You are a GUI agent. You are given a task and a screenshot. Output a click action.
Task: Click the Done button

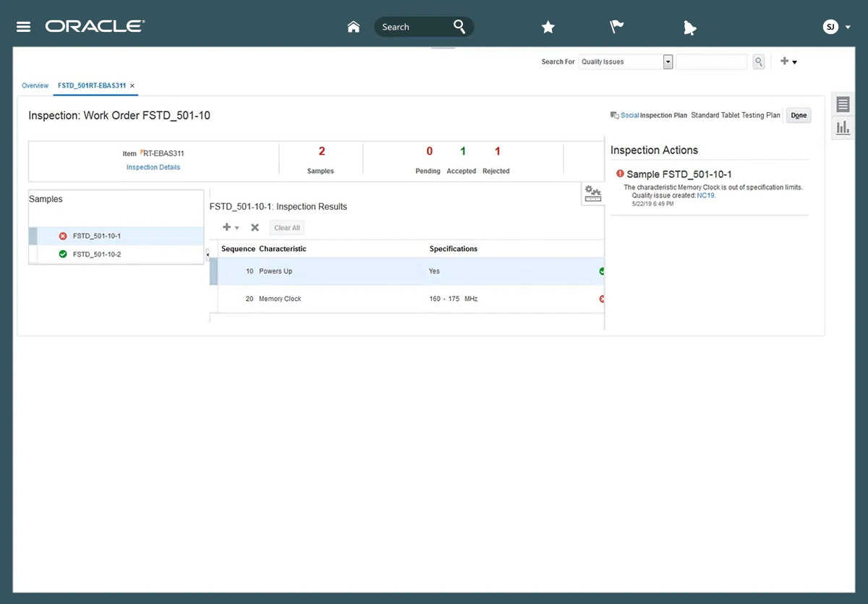pos(799,116)
